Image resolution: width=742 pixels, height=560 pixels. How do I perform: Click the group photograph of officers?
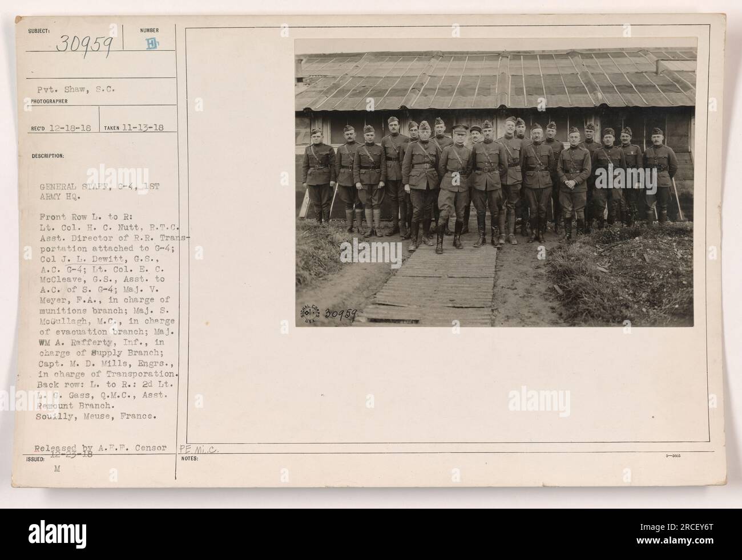coord(495,182)
